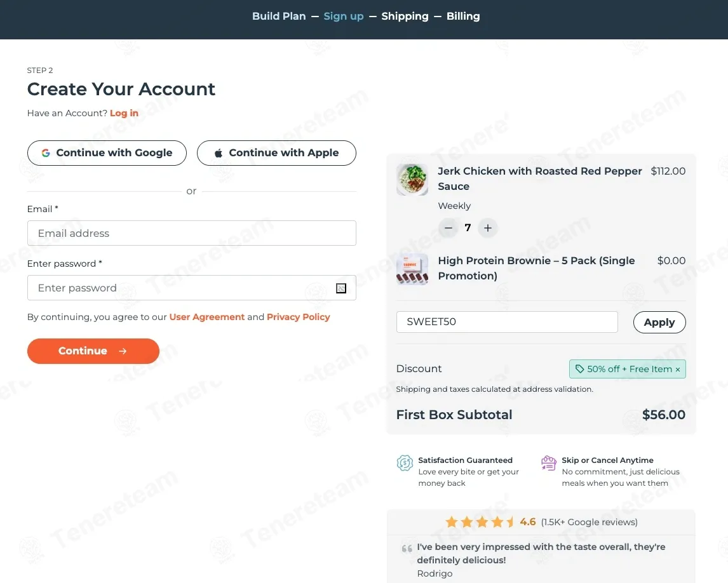Toggle password visibility icon
Screen dimensions: 728x583
pos(340,288)
